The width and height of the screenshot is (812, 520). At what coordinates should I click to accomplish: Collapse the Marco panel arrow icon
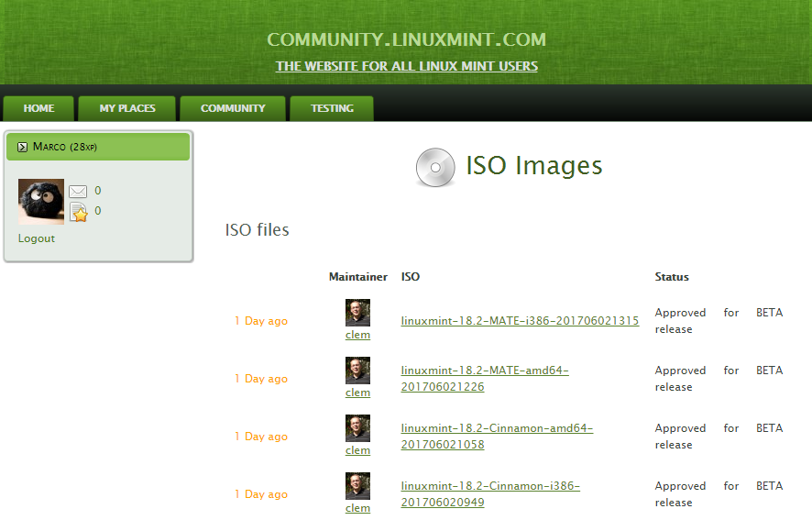coord(22,148)
